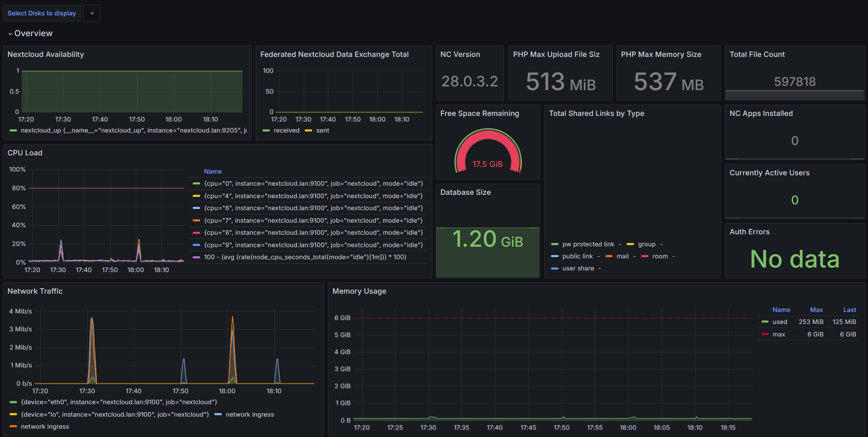Click 125 MiB last value for used

[844, 322]
